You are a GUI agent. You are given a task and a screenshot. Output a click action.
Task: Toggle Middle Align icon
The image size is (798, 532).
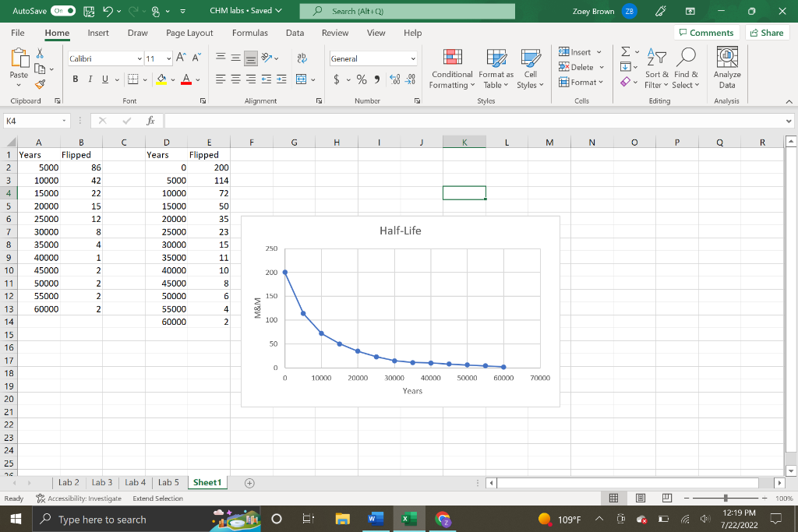coord(235,58)
